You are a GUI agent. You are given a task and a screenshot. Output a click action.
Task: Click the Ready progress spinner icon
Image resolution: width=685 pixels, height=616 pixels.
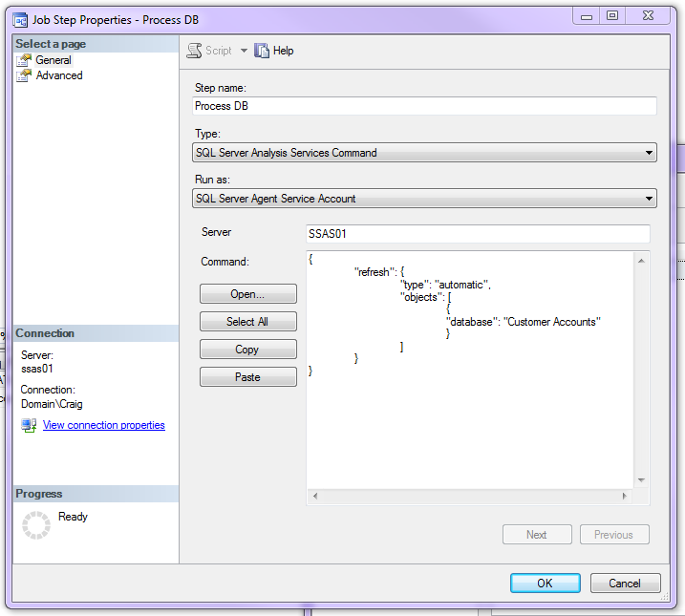pos(36,525)
